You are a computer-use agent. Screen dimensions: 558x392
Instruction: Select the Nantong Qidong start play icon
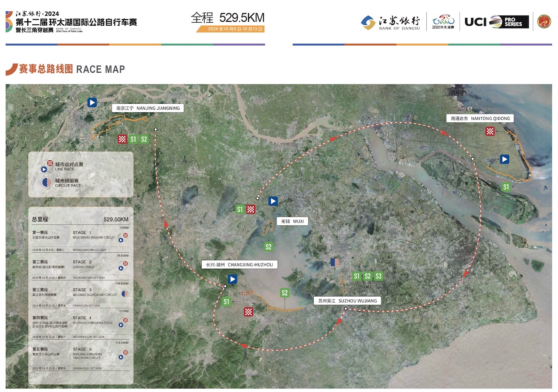click(x=504, y=159)
